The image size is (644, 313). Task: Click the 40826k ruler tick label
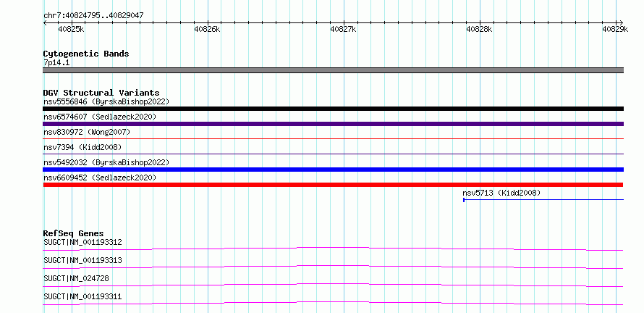click(208, 29)
